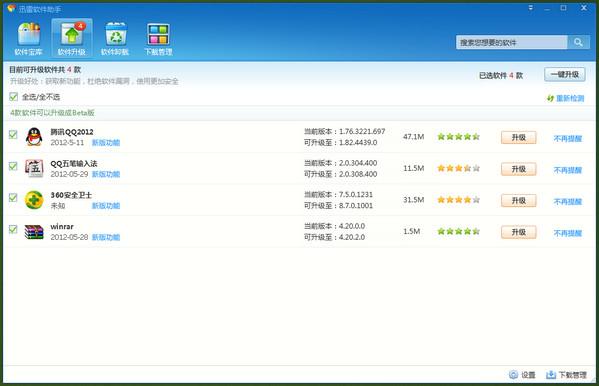The width and height of the screenshot is (599, 386).
Task: Click the 重新检测 refresh icon
Action: [550, 98]
